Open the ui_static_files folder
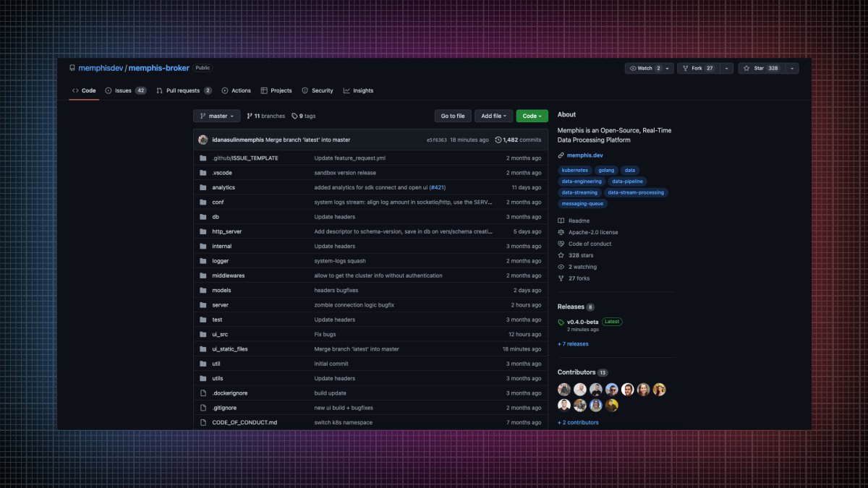Viewport: 868px width, 488px height. [230, 349]
